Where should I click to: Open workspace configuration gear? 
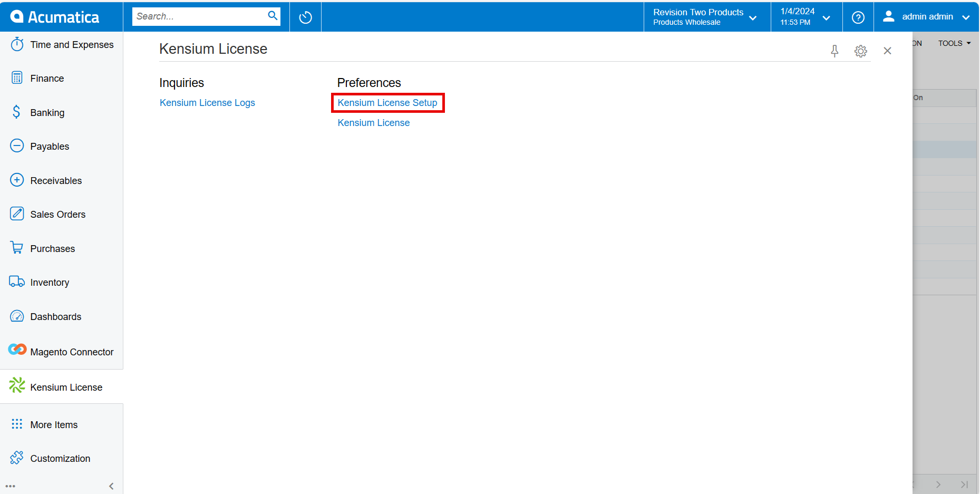860,51
